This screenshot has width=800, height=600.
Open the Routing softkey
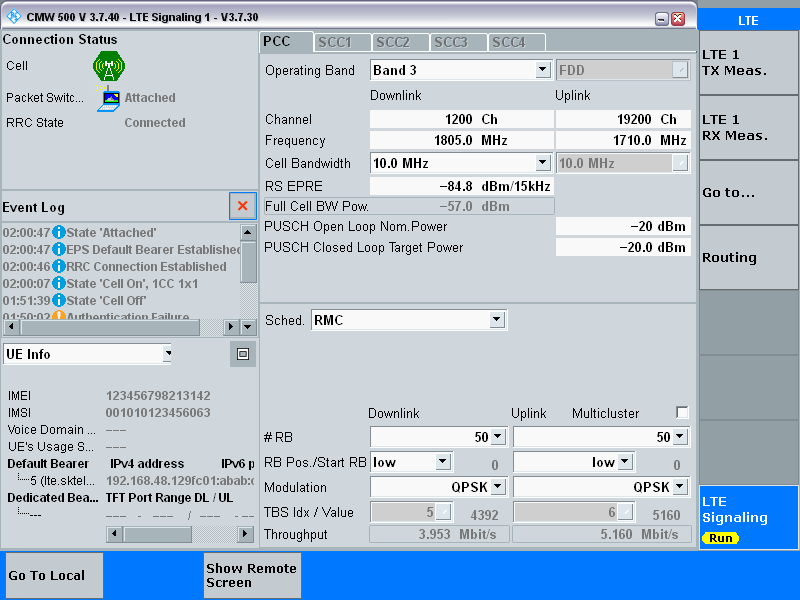click(748, 257)
